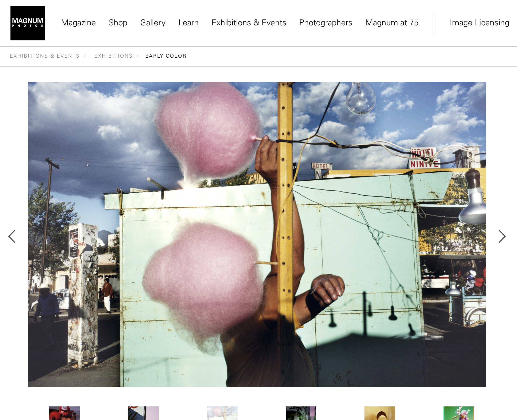
Task: Open the Magazine menu
Action: tap(78, 23)
